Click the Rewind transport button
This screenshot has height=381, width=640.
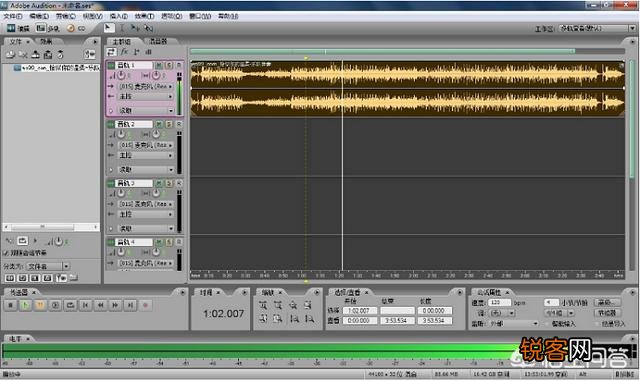[100, 305]
